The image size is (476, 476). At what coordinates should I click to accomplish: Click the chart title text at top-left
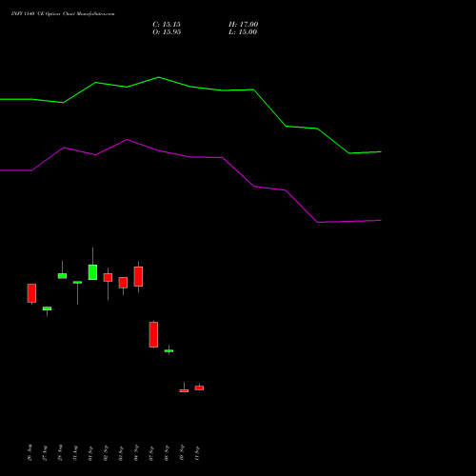63,14
